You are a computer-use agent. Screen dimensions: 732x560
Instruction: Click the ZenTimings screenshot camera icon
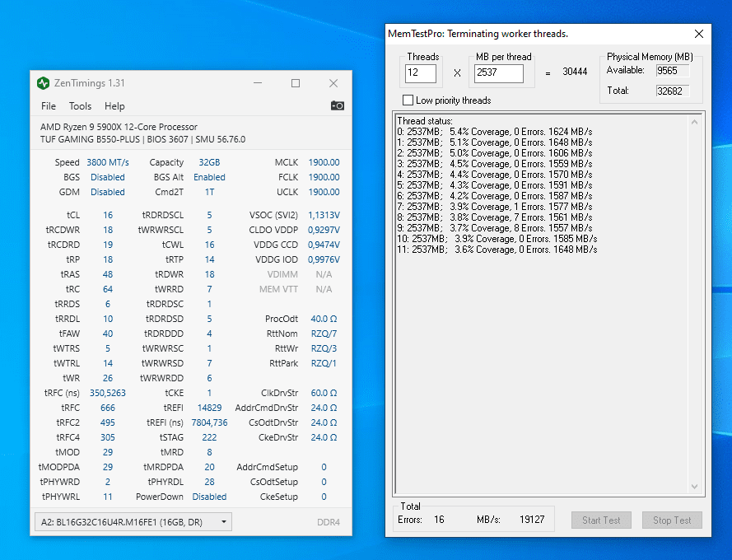pos(337,105)
